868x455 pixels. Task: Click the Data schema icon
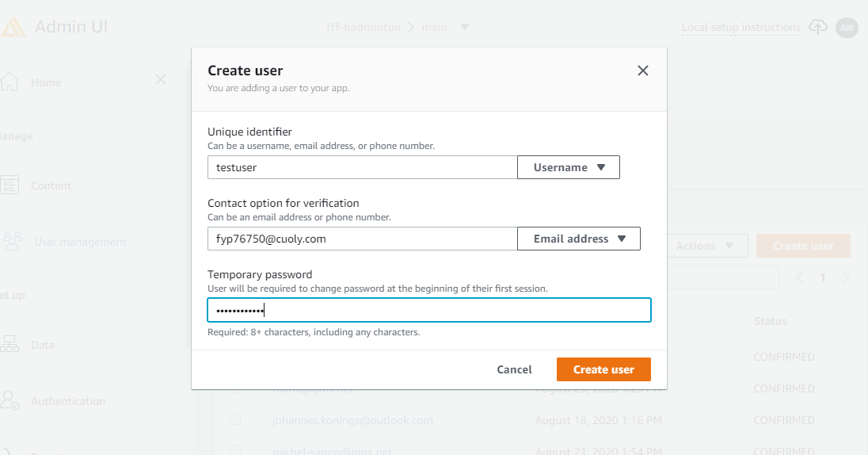pos(10,344)
